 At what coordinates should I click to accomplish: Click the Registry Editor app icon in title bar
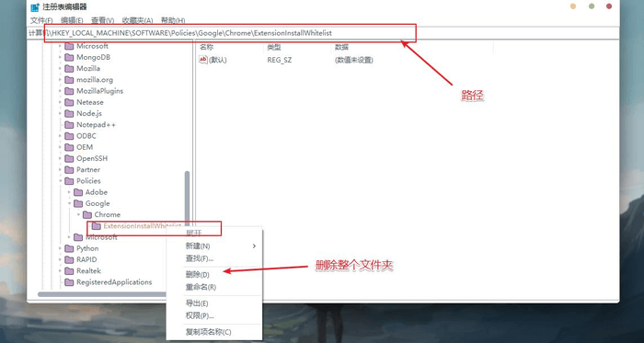[35, 7]
